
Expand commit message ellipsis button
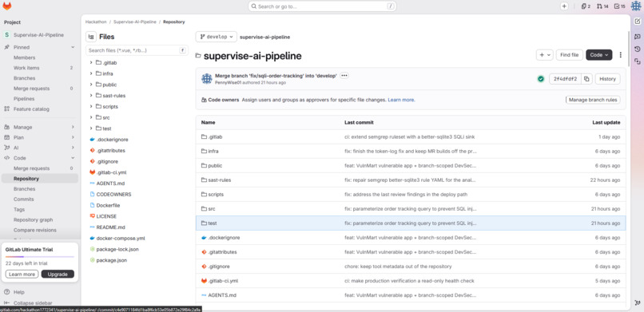pos(344,76)
